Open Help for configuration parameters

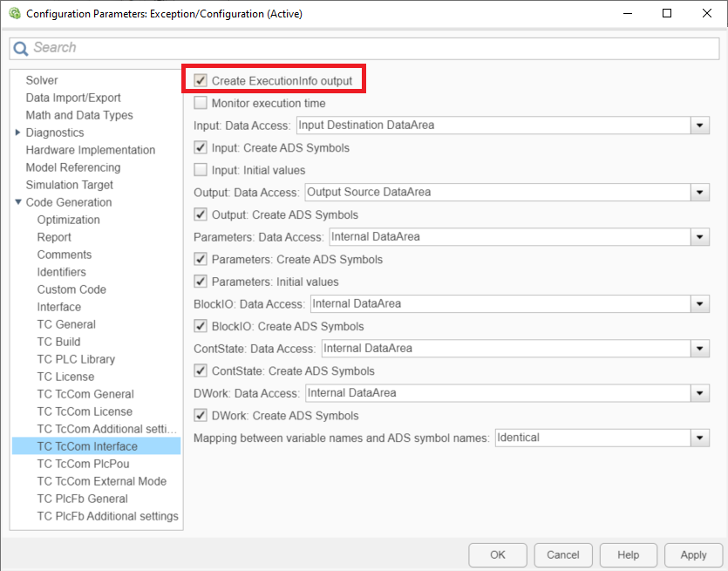tap(628, 554)
